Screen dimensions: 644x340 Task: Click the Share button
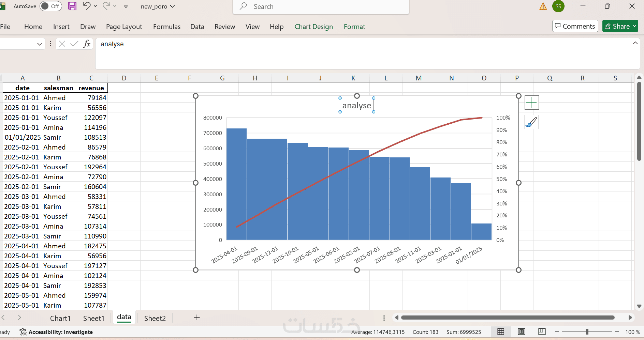620,26
